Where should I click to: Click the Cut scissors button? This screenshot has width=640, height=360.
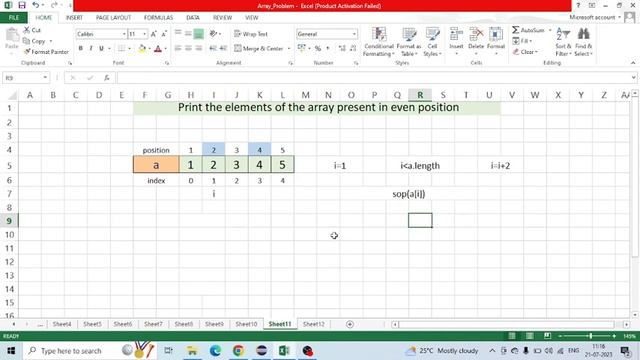(x=32, y=30)
